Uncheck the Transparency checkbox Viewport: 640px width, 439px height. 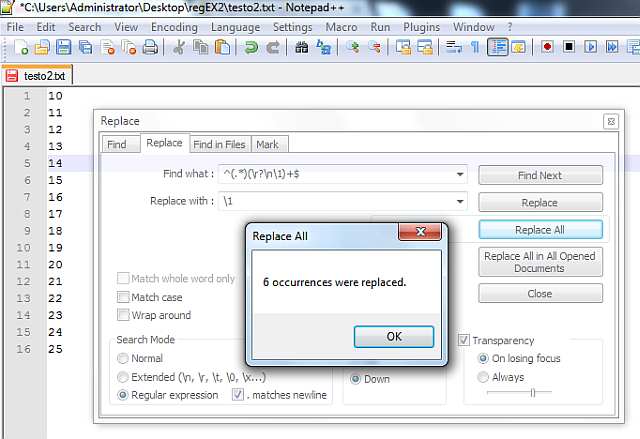[464, 340]
